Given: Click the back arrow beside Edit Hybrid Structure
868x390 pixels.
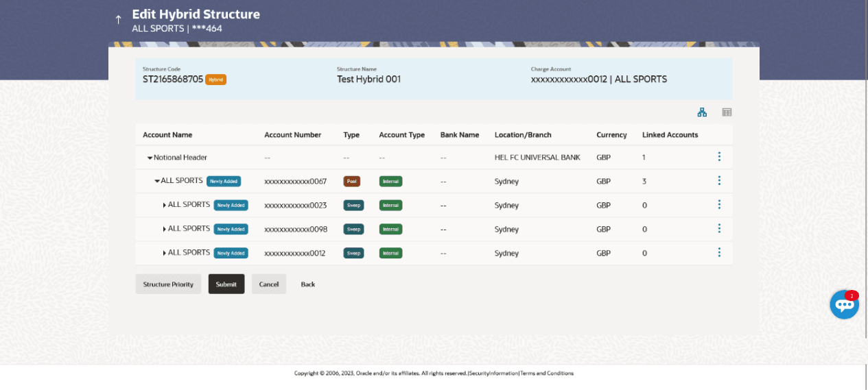Looking at the screenshot, I should click(118, 20).
